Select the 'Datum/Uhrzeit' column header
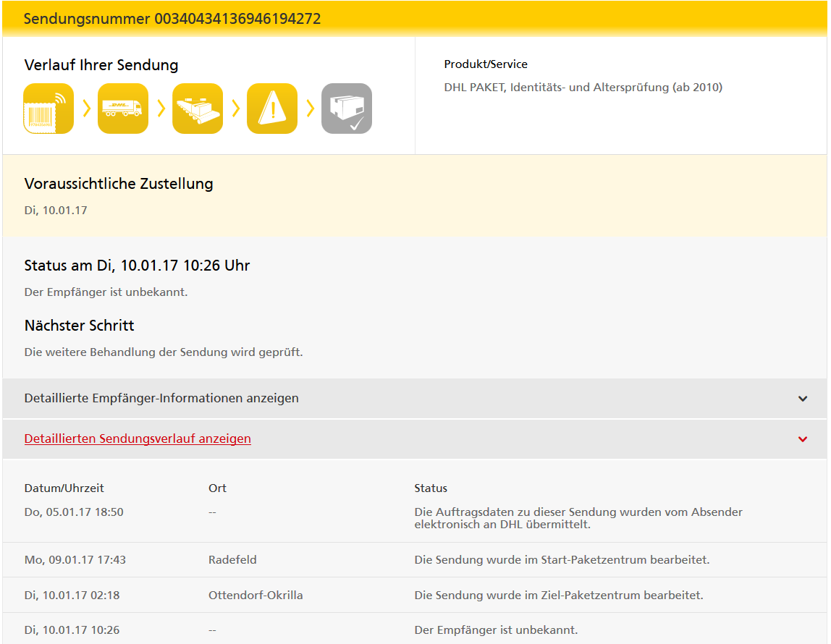831x644 pixels. coord(64,488)
